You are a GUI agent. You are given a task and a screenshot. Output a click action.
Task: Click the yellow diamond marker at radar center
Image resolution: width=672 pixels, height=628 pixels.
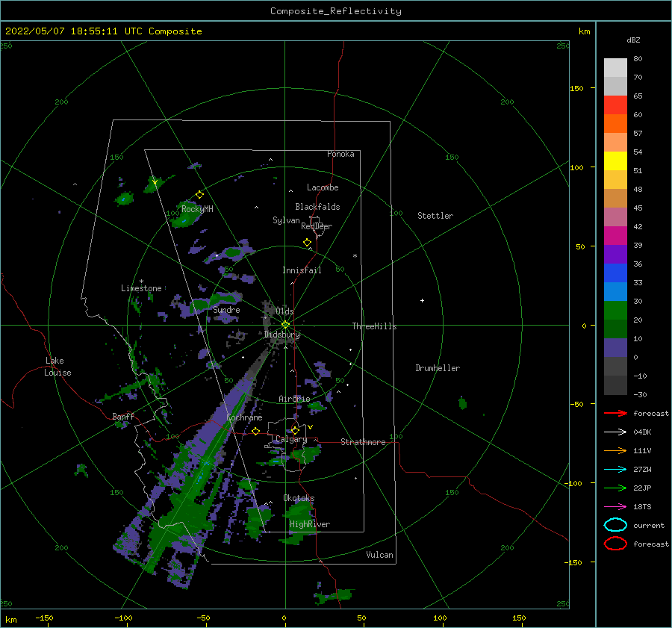[285, 325]
